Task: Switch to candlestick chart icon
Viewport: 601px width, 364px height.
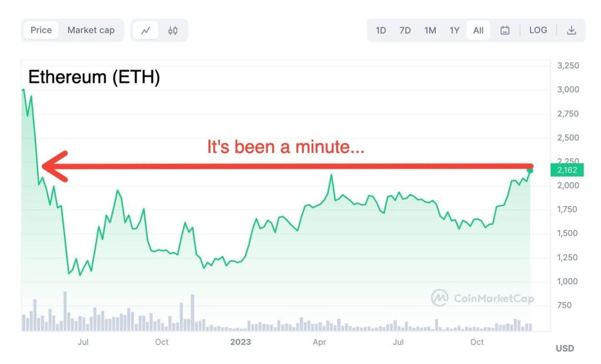Action: pyautogui.click(x=173, y=30)
